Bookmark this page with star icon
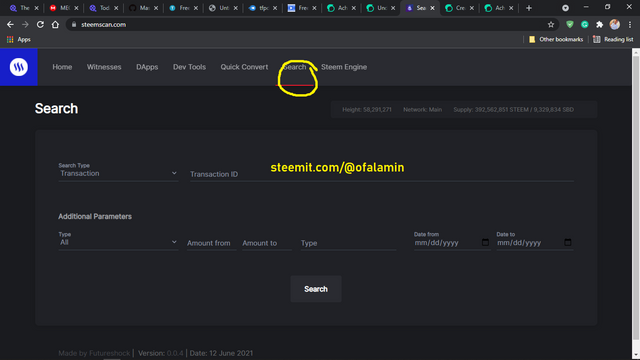 pos(551,24)
